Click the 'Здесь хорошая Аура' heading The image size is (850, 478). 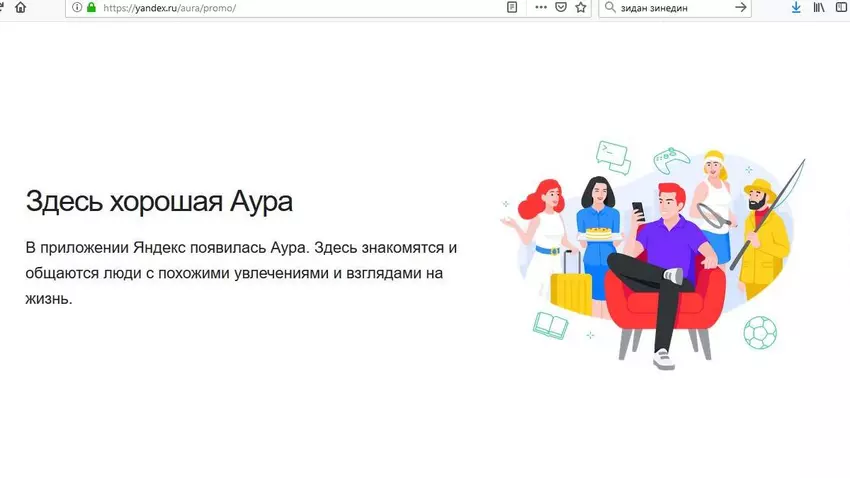pos(159,201)
